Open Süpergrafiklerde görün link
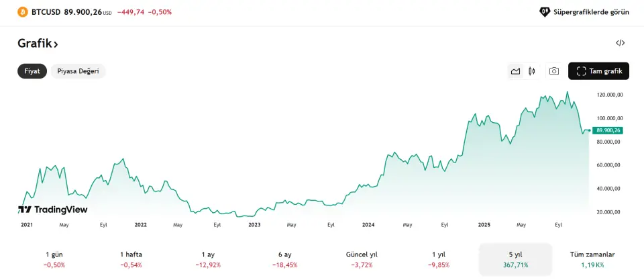The height and width of the screenshot is (280, 644). point(591,12)
